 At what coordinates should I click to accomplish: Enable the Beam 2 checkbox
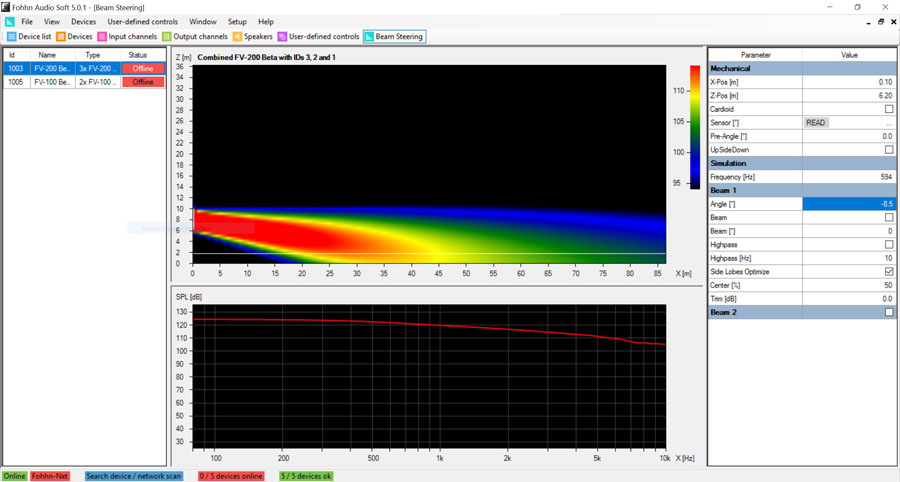click(889, 312)
